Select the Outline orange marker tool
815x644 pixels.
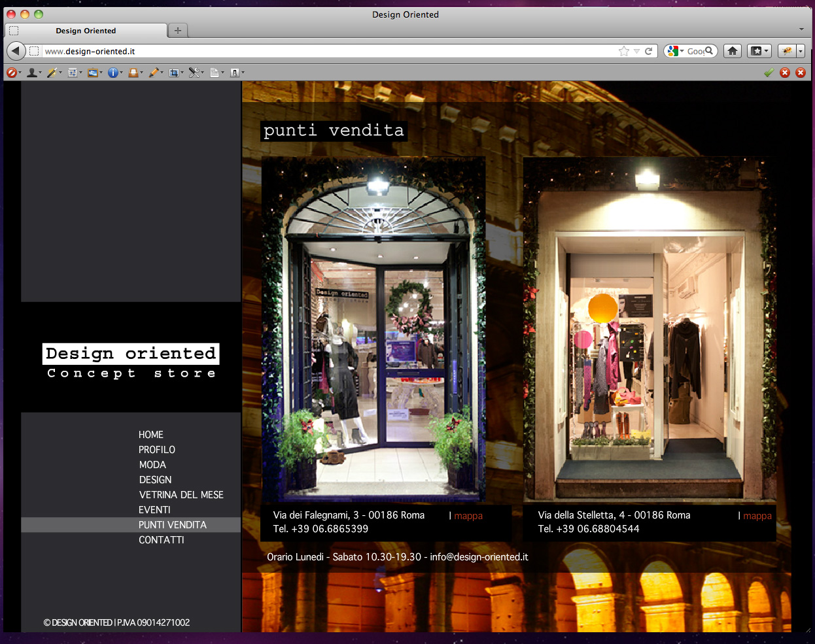tap(154, 73)
